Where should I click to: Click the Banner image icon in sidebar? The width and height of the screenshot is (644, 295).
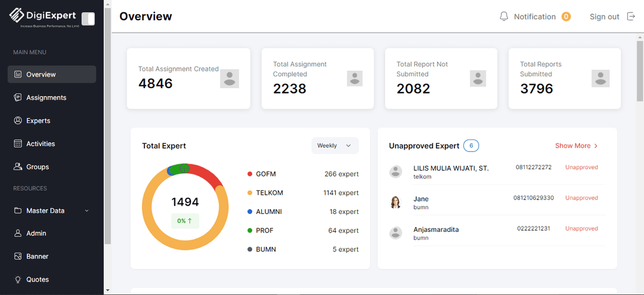click(18, 256)
